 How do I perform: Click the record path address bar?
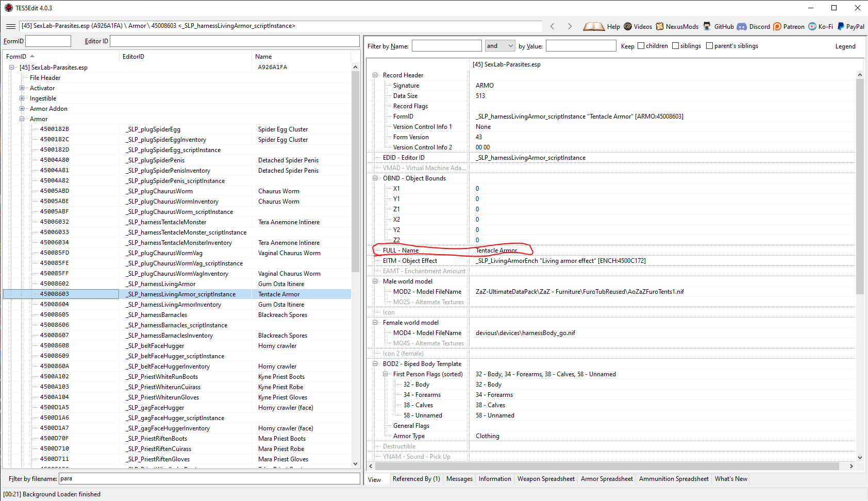(x=280, y=26)
